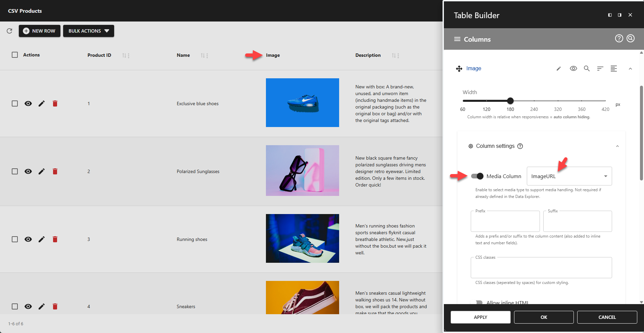Toggle the Image column visibility eye
644x333 pixels.
coord(573,69)
